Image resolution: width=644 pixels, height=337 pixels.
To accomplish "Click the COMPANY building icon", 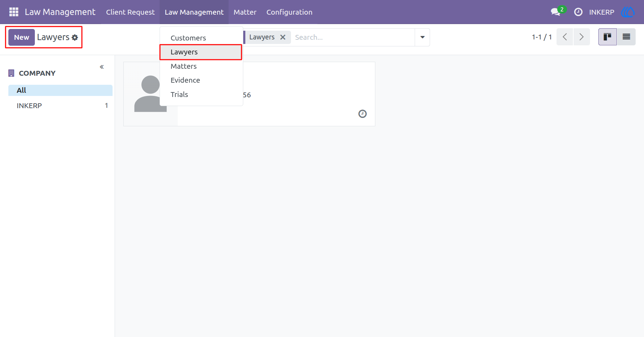I will point(11,73).
